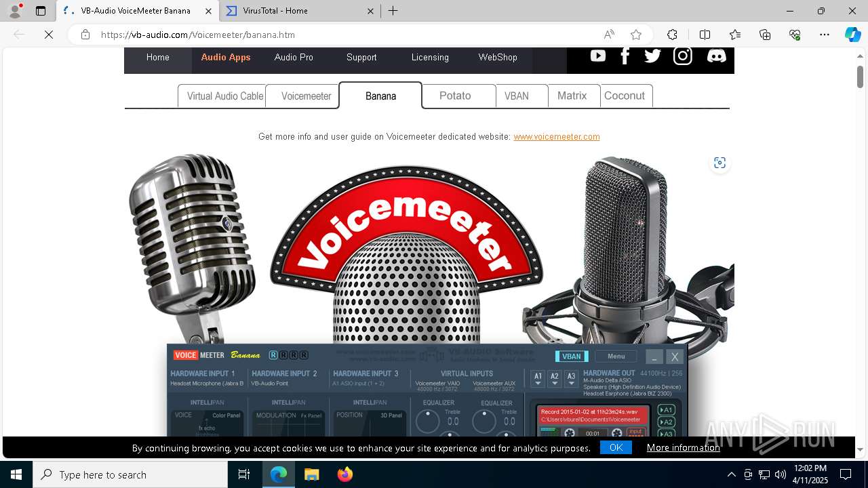The image size is (868, 488).
Task: Open the Audio Apps navigation item
Action: [226, 57]
